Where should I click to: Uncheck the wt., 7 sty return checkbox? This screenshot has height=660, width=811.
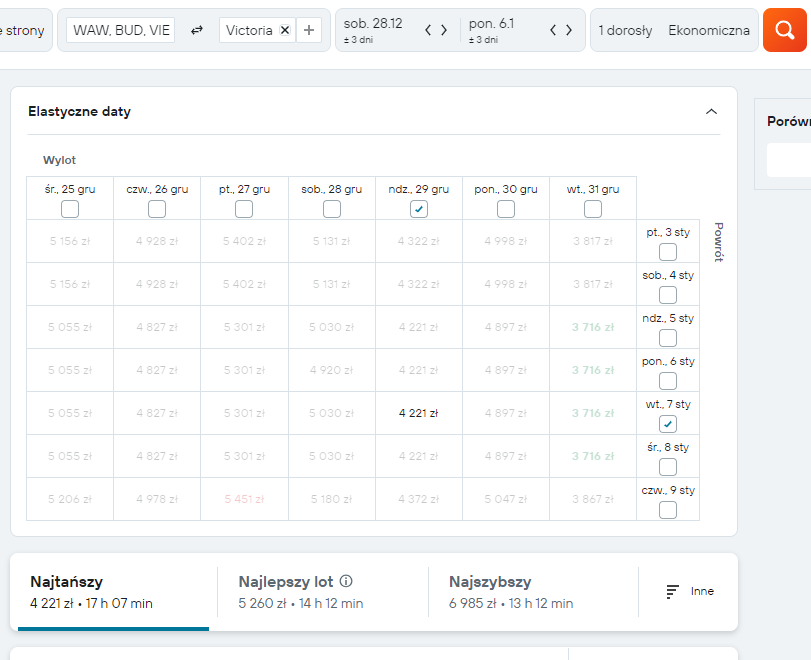pyautogui.click(x=668, y=424)
